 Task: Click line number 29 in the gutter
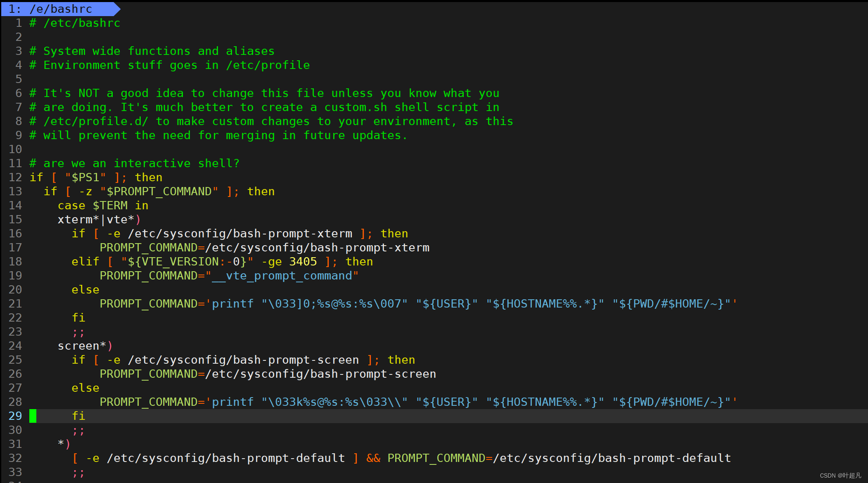click(x=15, y=416)
